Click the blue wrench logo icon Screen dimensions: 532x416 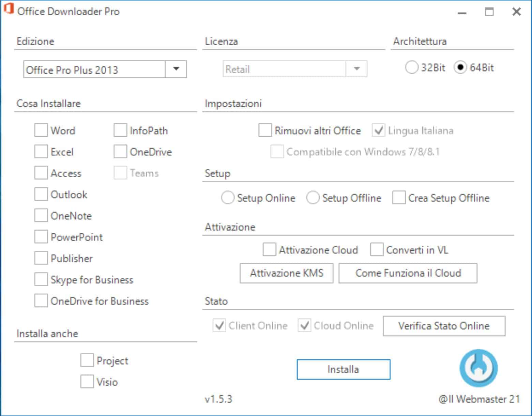pyautogui.click(x=478, y=368)
